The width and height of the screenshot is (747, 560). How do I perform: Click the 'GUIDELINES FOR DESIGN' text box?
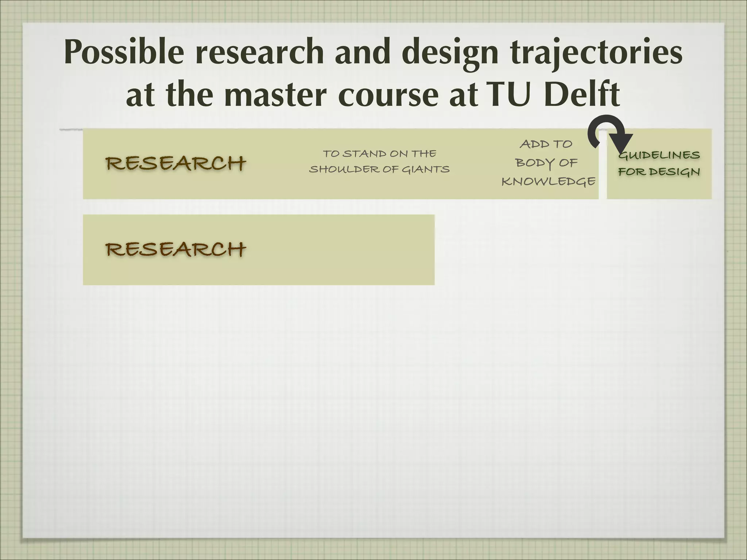[x=659, y=163]
